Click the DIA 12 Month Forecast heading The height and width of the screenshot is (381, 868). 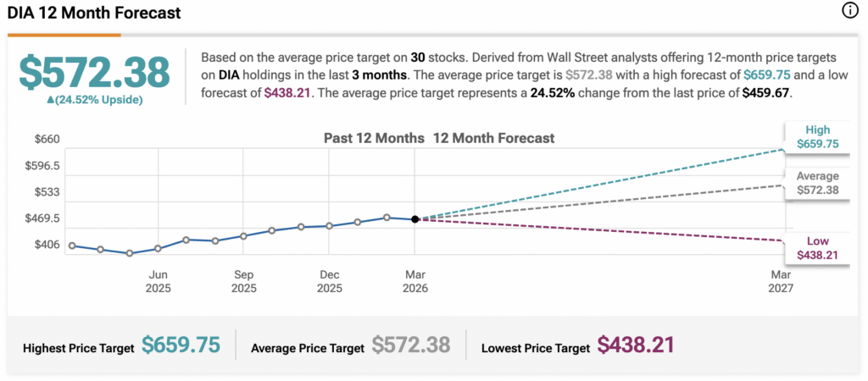[94, 14]
